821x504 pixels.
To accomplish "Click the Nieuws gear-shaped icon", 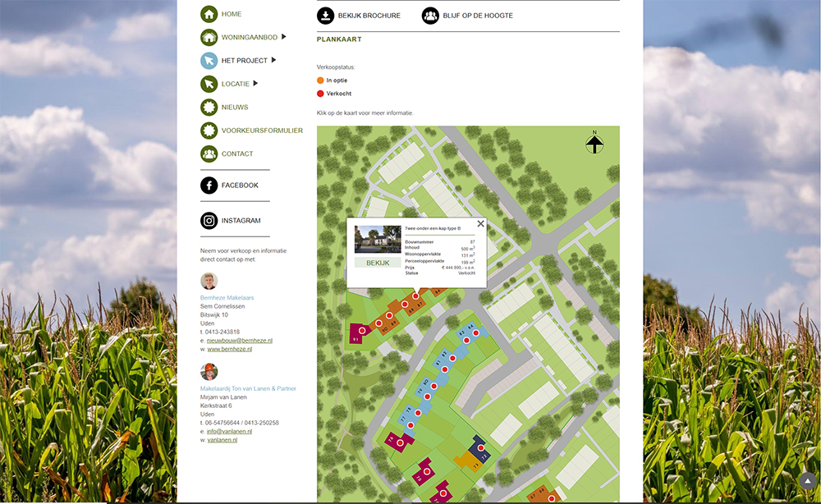I will [x=209, y=108].
